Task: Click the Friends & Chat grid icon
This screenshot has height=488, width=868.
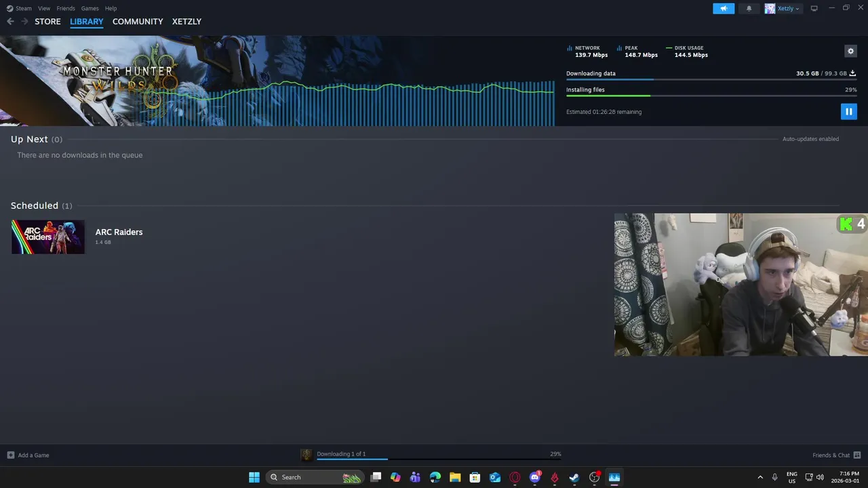Action: pyautogui.click(x=857, y=455)
